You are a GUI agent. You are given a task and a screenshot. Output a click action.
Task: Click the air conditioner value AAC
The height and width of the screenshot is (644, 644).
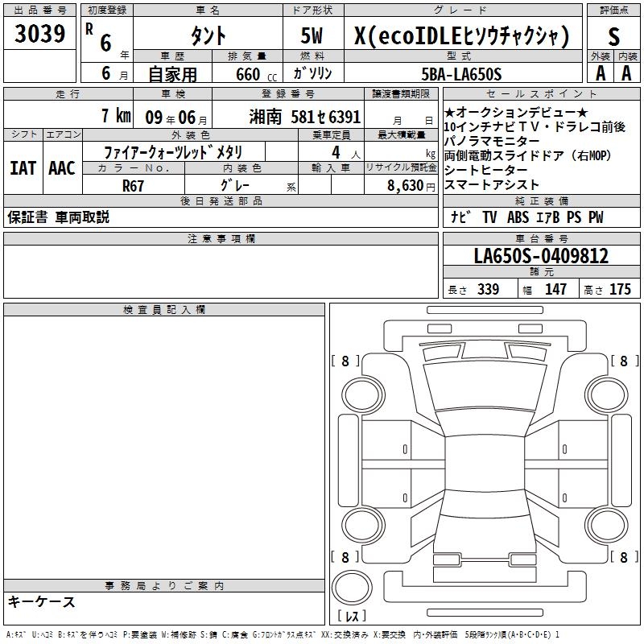(x=62, y=168)
